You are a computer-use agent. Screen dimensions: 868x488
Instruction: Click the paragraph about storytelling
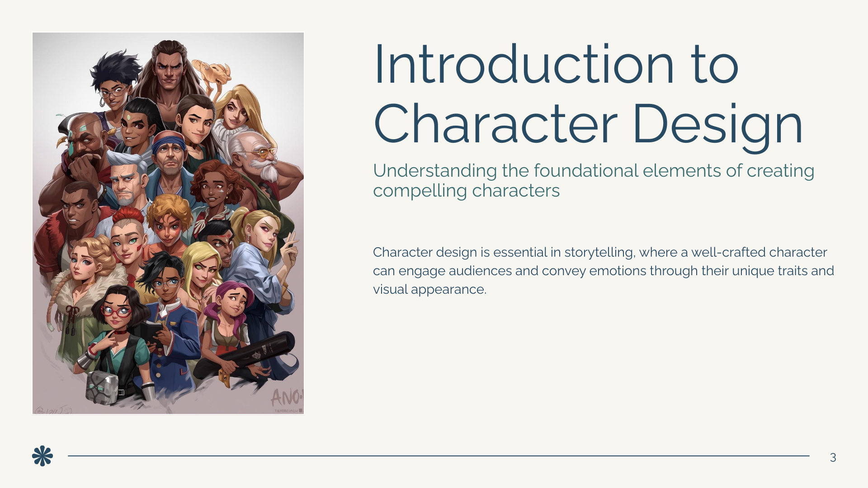(x=601, y=271)
